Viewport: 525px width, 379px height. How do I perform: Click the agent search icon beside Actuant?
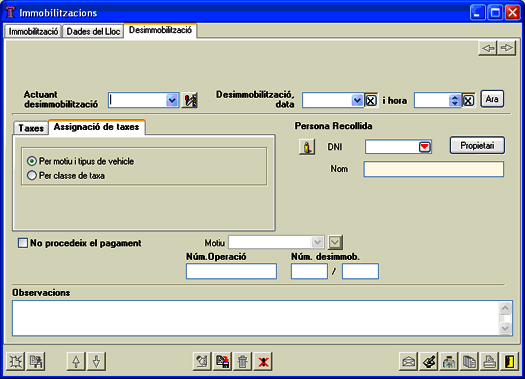[190, 100]
